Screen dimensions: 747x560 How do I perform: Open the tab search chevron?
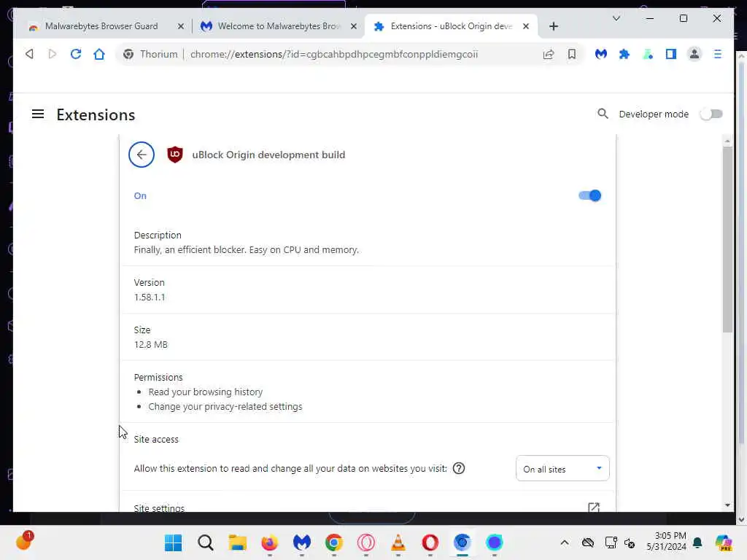click(616, 18)
